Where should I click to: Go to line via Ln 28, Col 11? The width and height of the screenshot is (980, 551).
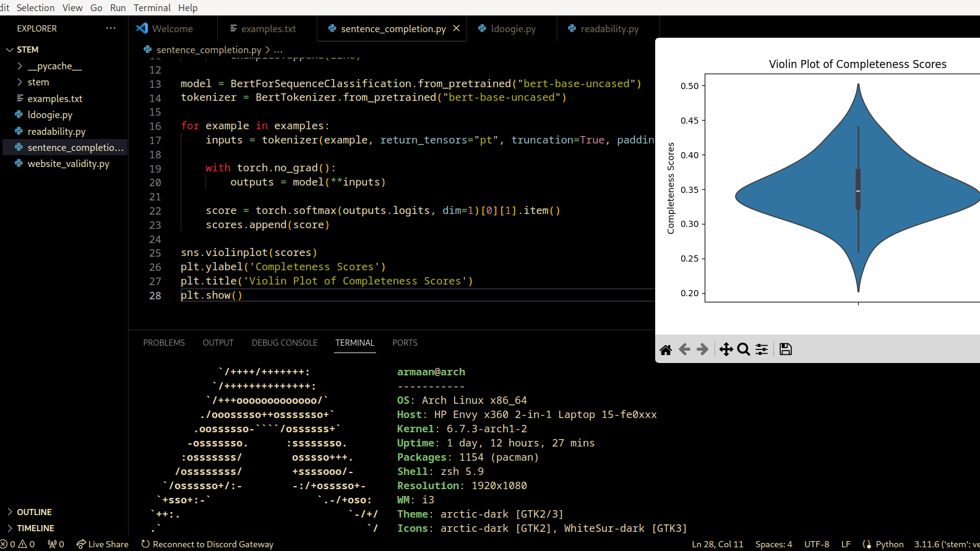(x=718, y=544)
